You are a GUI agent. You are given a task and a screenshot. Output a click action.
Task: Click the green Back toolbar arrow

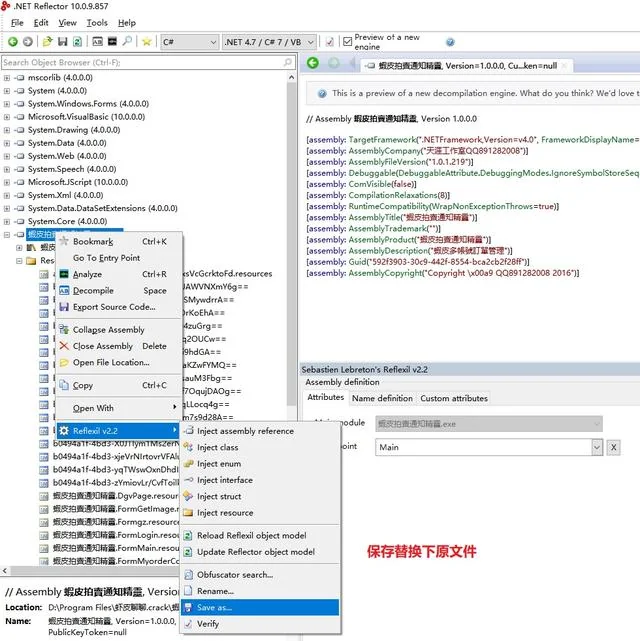[13, 42]
